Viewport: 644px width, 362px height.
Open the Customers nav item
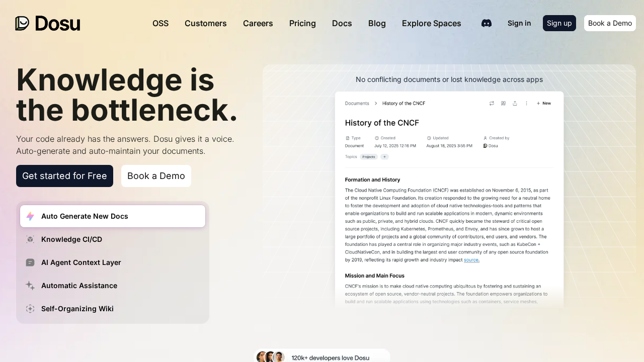pos(205,23)
